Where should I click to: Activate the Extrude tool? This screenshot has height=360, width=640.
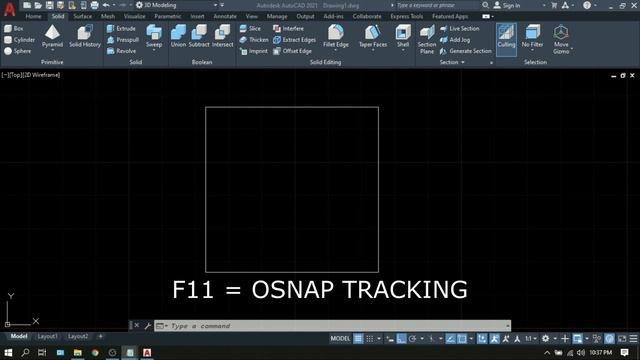(121, 29)
